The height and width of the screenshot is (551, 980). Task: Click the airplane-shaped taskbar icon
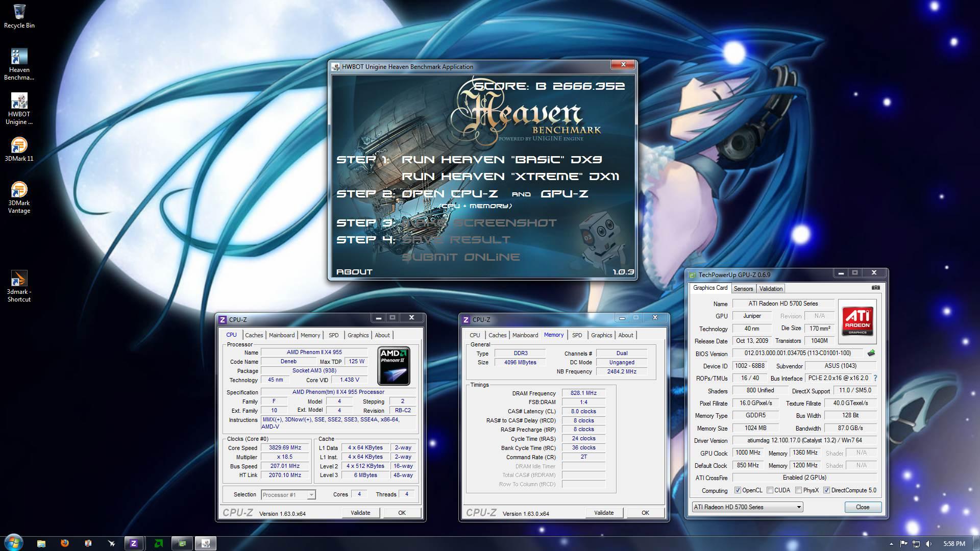pos(111,543)
